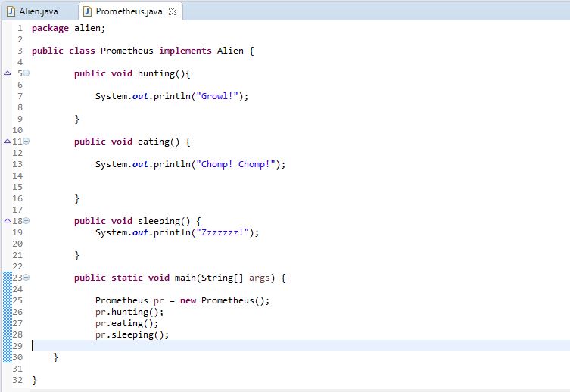Screen dimensions: 570x392
Task: Click the "Growl!" string literal
Action: (x=217, y=96)
